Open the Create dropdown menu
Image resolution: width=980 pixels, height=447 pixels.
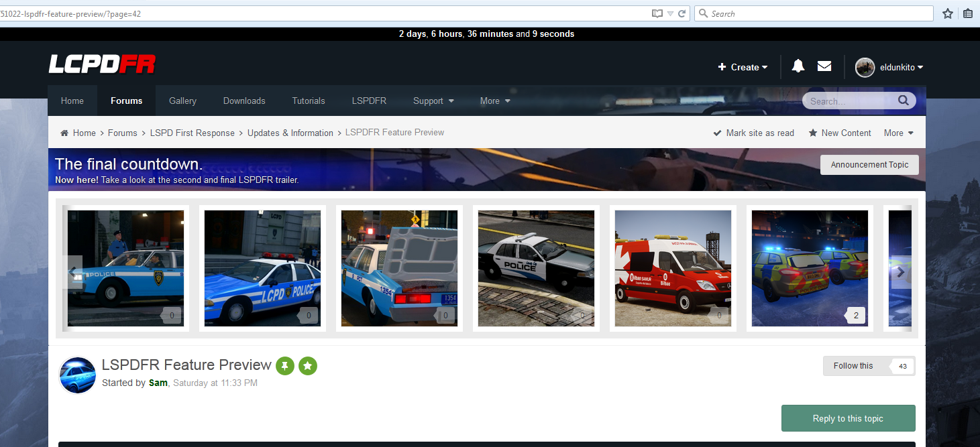click(743, 67)
